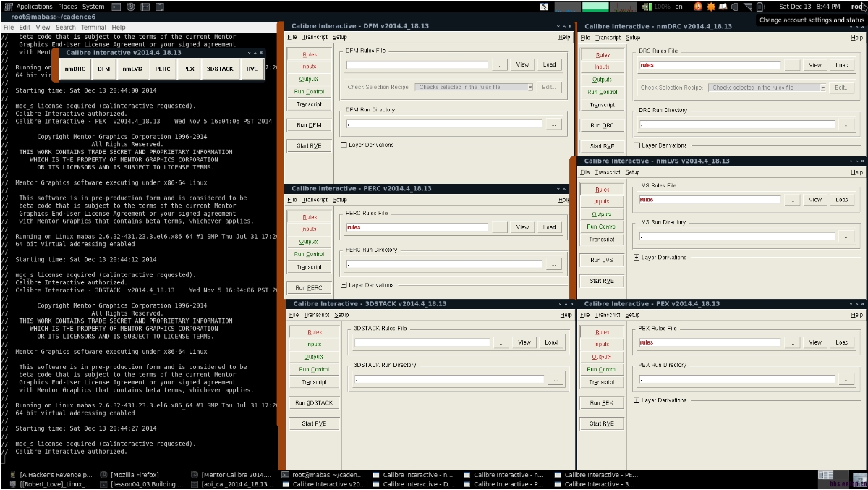
Task: Launch RVE from the Calibre Interactive toolbar
Action: [x=252, y=69]
